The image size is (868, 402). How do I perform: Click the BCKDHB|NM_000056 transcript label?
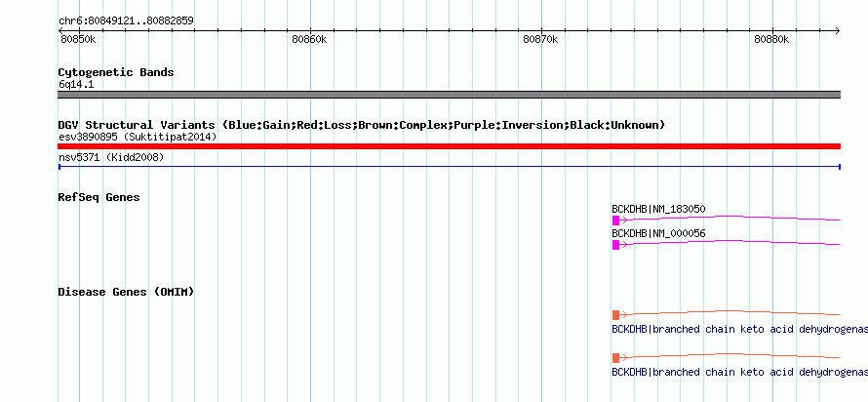tap(658, 233)
